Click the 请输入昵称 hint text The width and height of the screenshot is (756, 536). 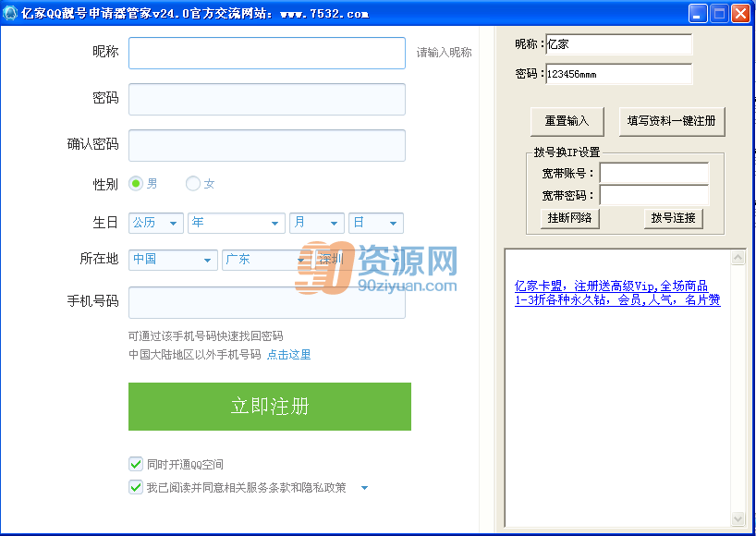point(444,53)
